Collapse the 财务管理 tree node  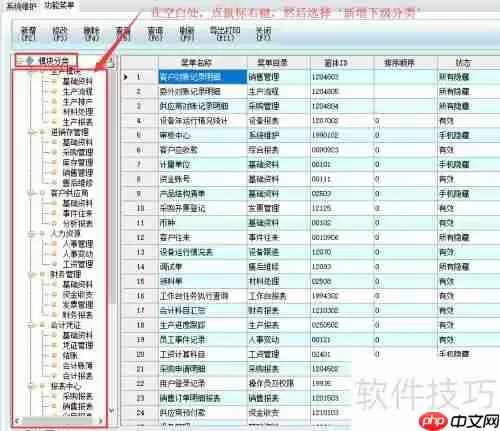click(x=31, y=275)
